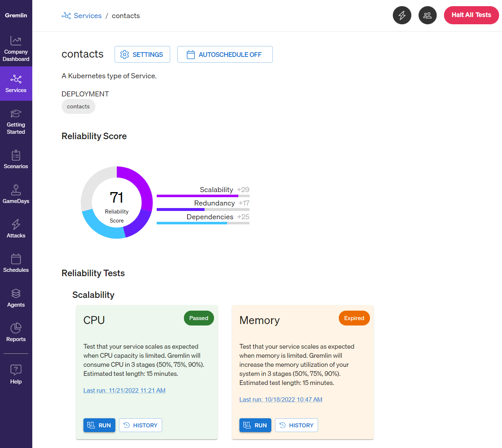502x448 pixels.
Task: Click the Expired status badge on Memory
Action: tap(354, 318)
